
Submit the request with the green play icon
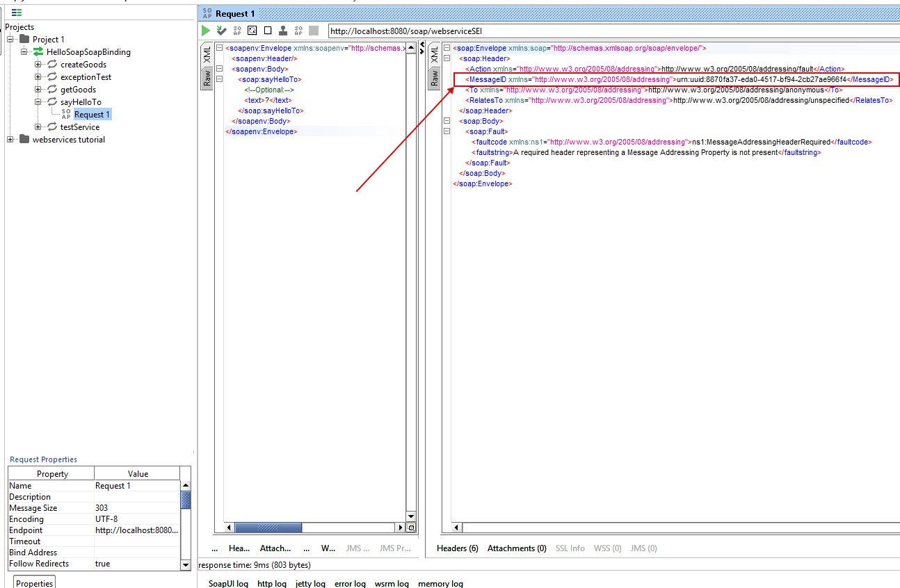(206, 31)
